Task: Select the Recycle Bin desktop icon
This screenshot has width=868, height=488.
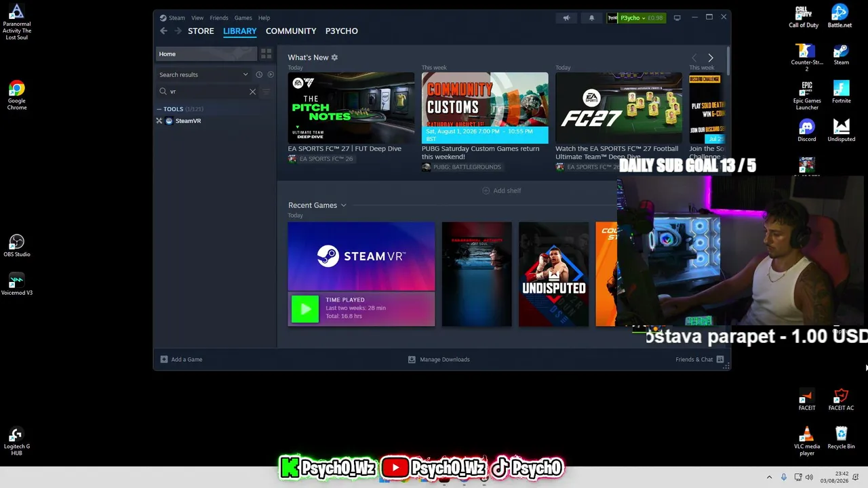Action: [841, 438]
